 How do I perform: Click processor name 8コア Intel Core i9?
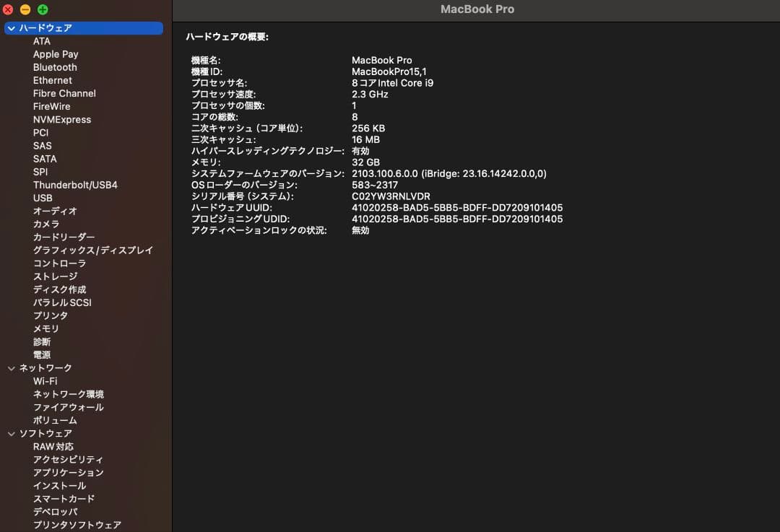pyautogui.click(x=392, y=83)
